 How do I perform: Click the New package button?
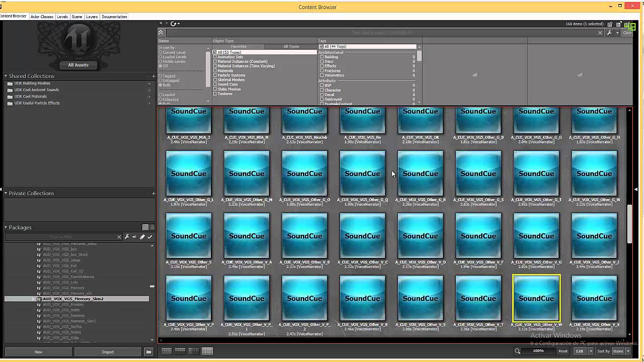pos(38,352)
